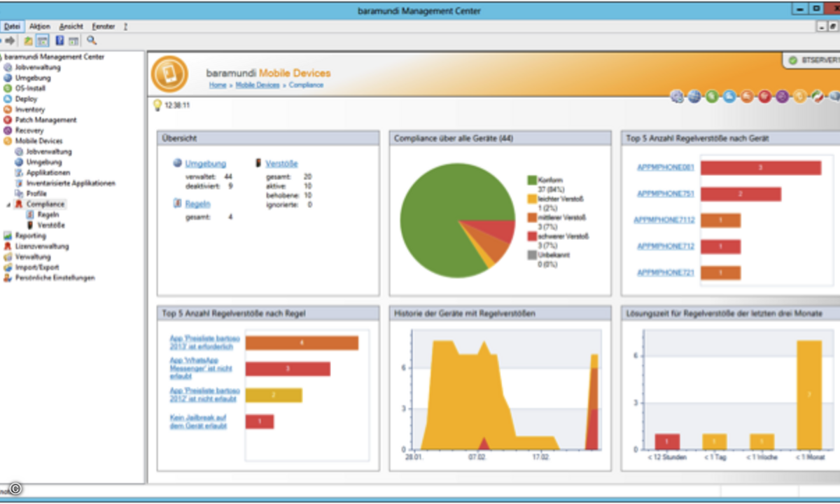Click the purple round icon in the shortcut row
This screenshot has width=840, height=504.
pos(782,97)
